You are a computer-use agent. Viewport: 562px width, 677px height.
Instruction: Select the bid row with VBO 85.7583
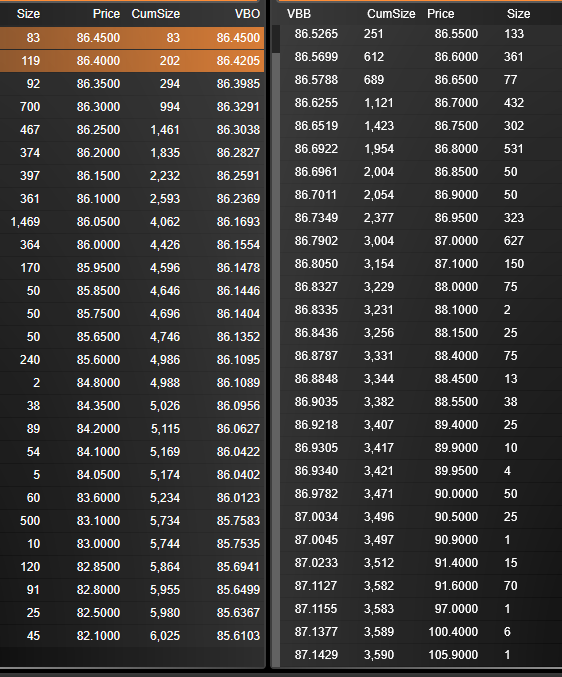[132, 521]
